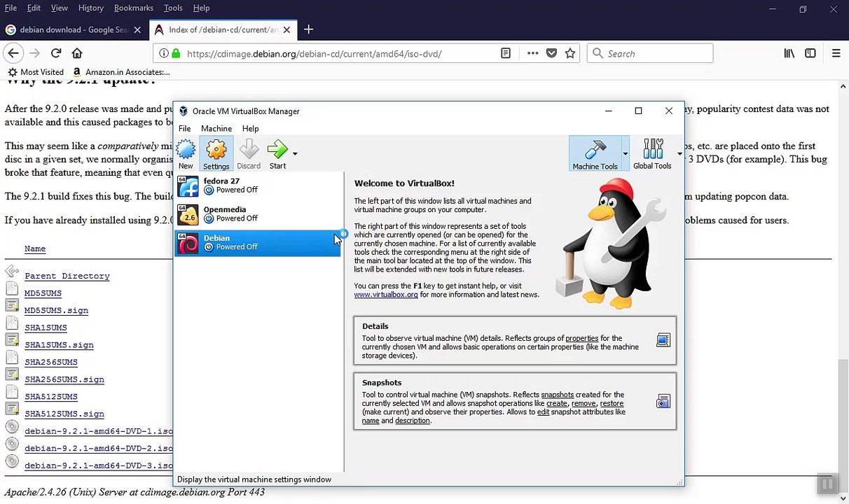849x504 pixels.
Task: Select the Openmedia virtual machine
Action: coord(258,214)
